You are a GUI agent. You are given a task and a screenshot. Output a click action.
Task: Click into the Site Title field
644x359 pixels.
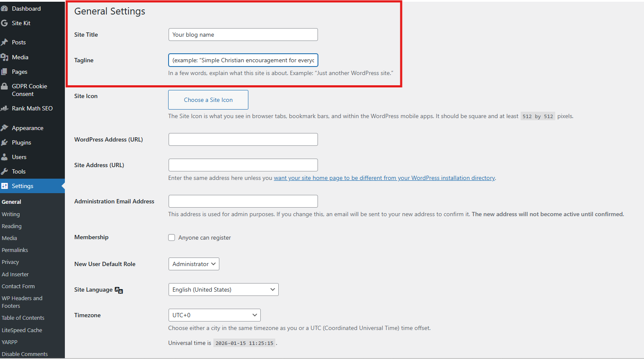pos(243,35)
